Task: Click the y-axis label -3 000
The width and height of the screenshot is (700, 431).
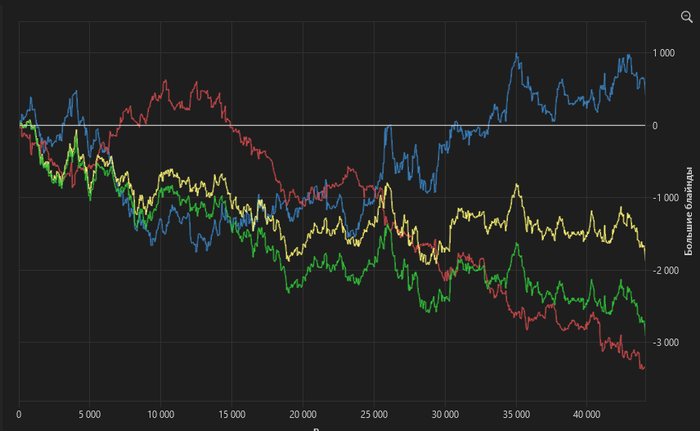Action: tap(665, 343)
